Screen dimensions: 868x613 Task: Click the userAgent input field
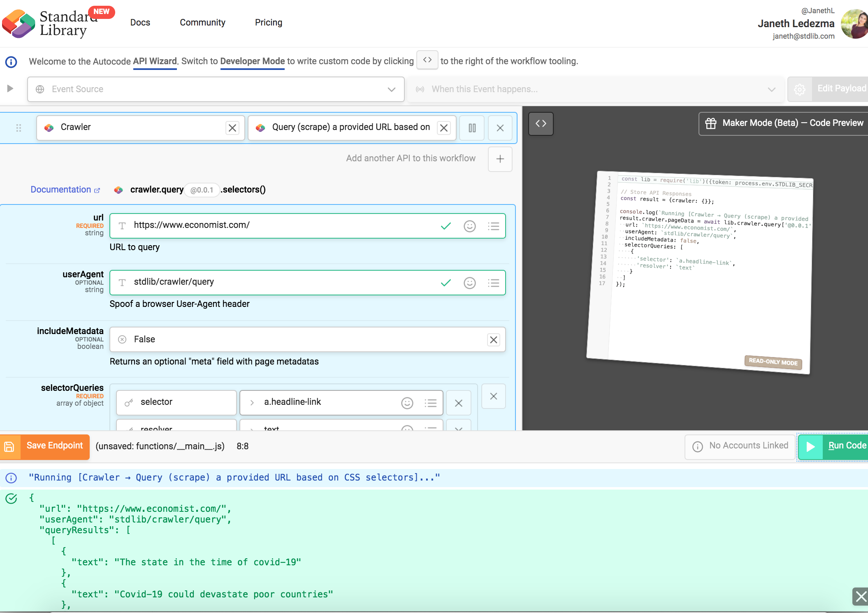[308, 283]
